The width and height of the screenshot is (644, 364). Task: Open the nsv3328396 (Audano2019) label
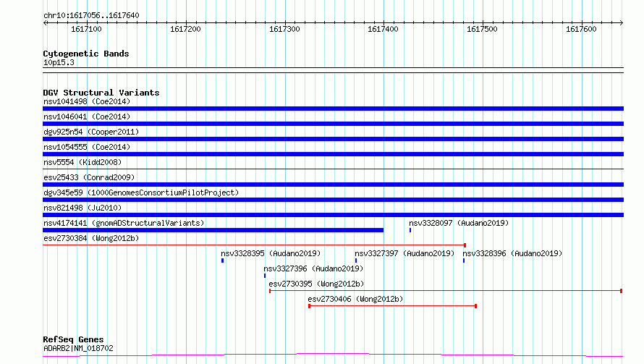[512, 253]
